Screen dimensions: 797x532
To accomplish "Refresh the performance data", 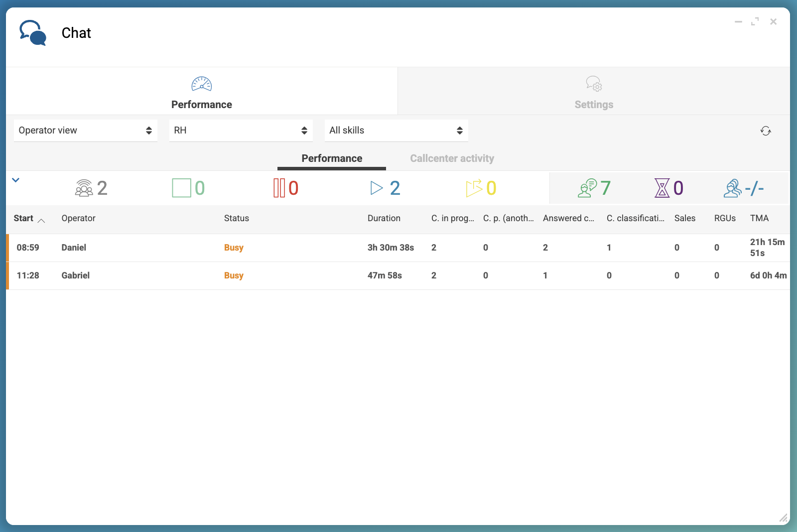I will click(766, 131).
